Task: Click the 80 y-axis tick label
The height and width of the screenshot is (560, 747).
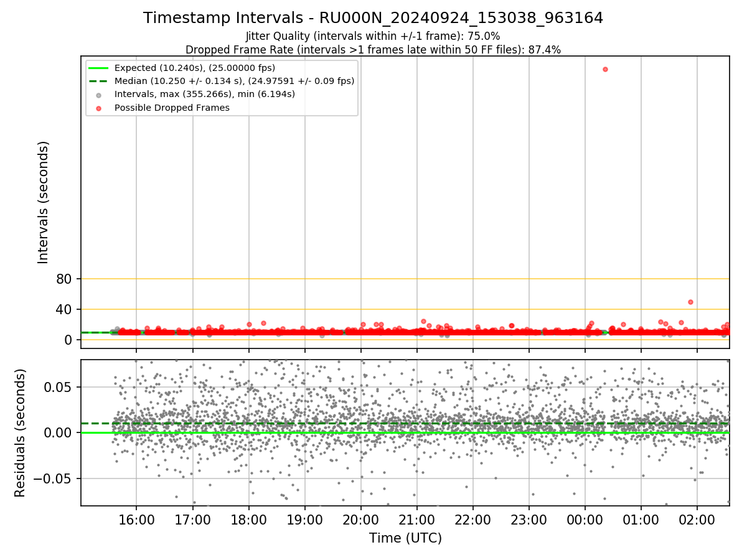Action: [x=65, y=279]
